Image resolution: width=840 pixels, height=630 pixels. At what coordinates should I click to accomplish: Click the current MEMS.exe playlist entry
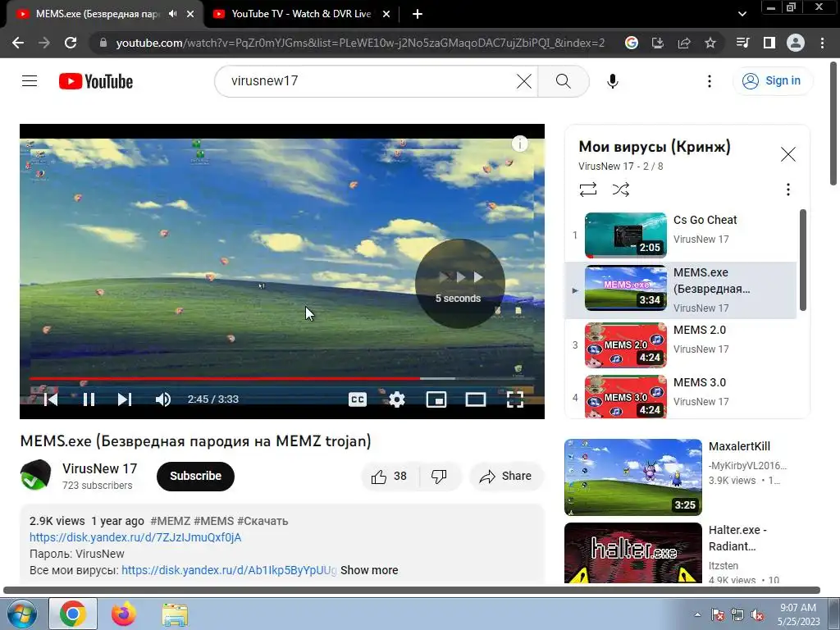(681, 290)
